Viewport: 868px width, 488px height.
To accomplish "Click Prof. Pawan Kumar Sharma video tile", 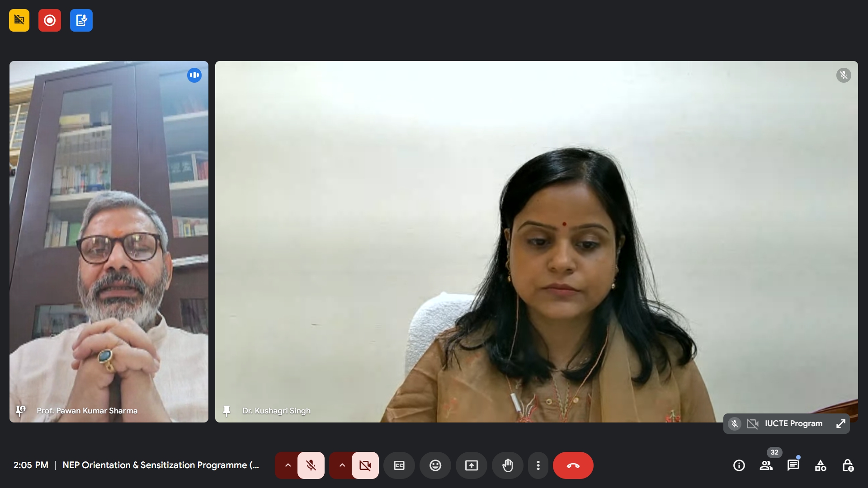I will click(108, 242).
